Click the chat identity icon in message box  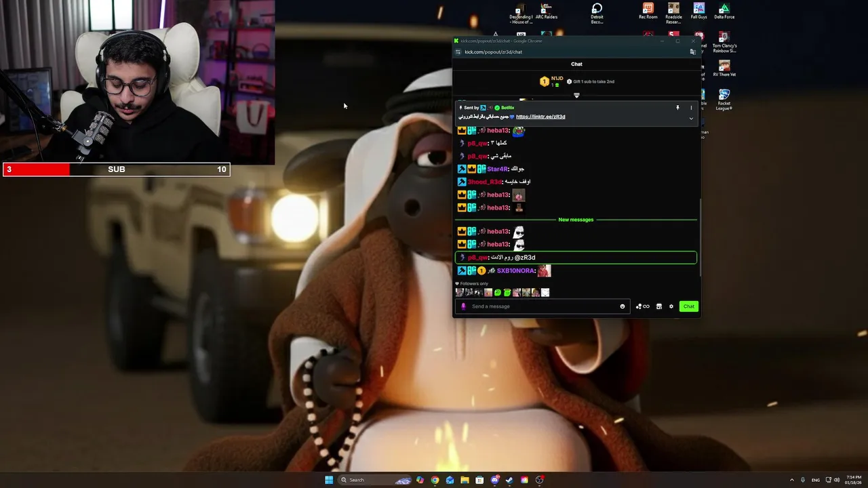(x=464, y=306)
